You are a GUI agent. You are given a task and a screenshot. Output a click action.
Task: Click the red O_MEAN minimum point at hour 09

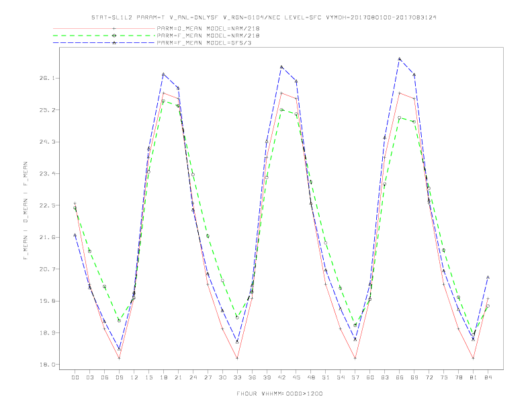119,358
